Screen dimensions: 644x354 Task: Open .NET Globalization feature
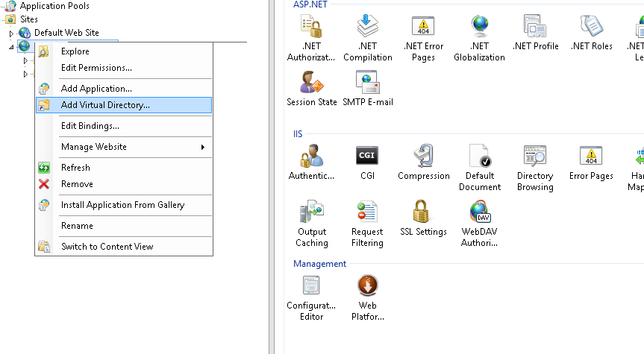point(479,38)
